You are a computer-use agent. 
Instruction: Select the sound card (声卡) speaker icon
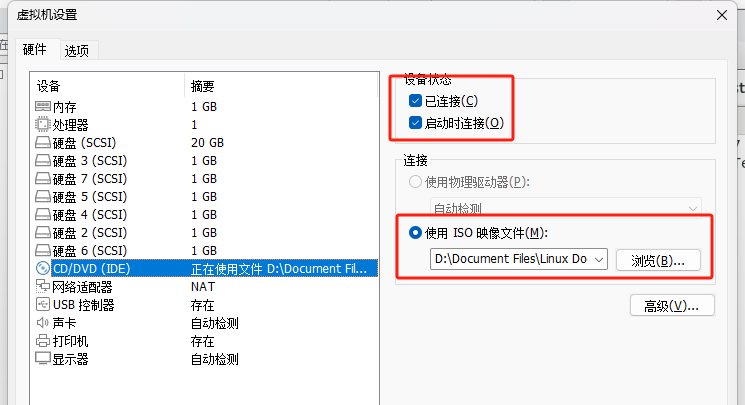pos(43,322)
